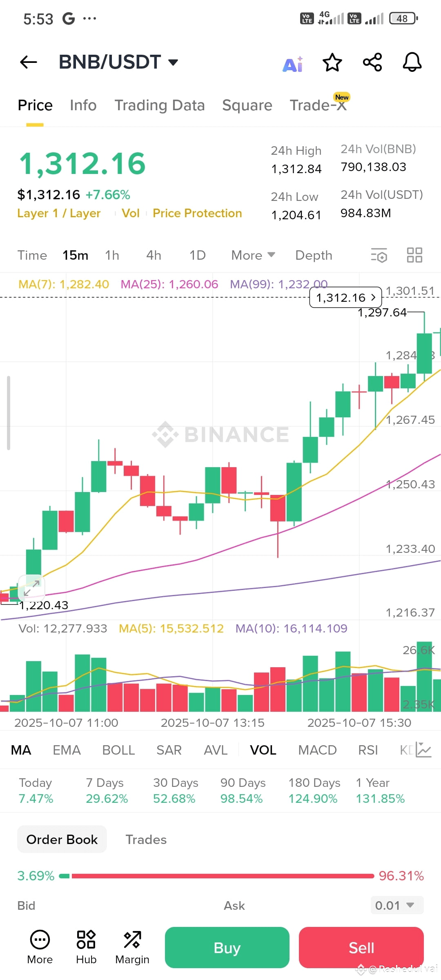
Task: Open the 0.01 price precision dropdown
Action: pos(397,905)
